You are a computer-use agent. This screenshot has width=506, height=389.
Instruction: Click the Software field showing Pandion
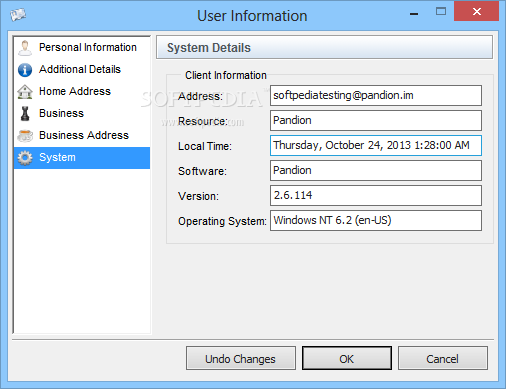376,171
